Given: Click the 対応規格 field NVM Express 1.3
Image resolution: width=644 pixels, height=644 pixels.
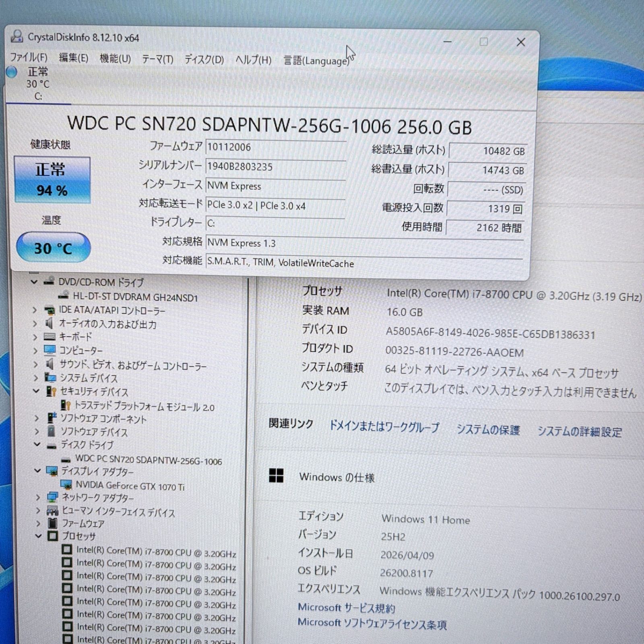Looking at the screenshot, I should (365, 243).
